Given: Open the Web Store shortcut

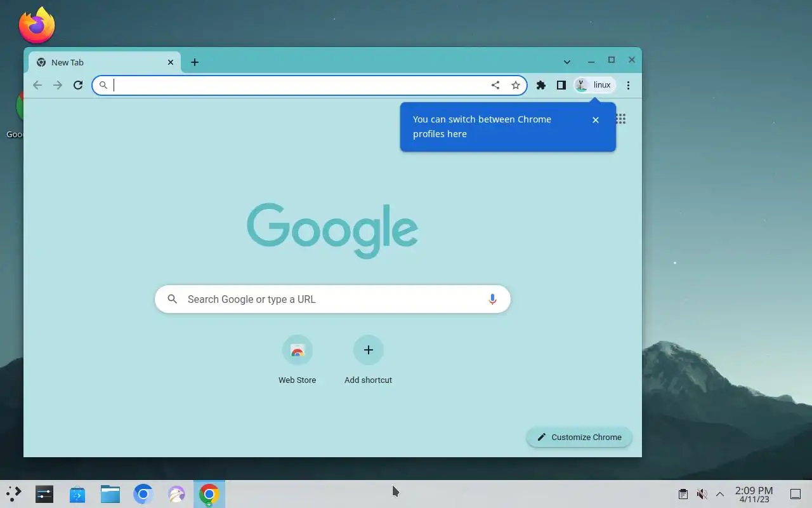Looking at the screenshot, I should pos(297,360).
